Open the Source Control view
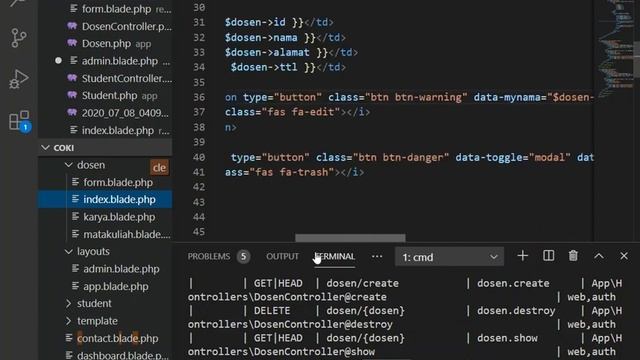 click(x=18, y=38)
